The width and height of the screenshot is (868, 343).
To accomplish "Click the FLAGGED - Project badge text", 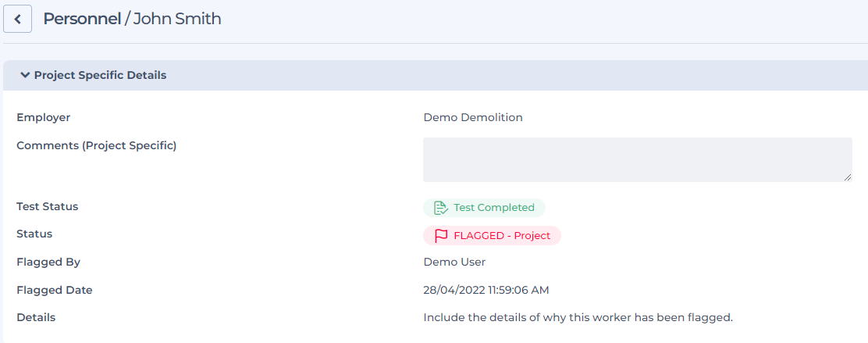I will tap(502, 236).
